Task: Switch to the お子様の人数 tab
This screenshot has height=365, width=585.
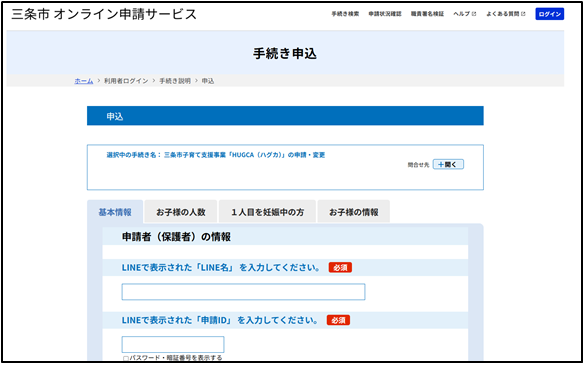Action: [181, 212]
